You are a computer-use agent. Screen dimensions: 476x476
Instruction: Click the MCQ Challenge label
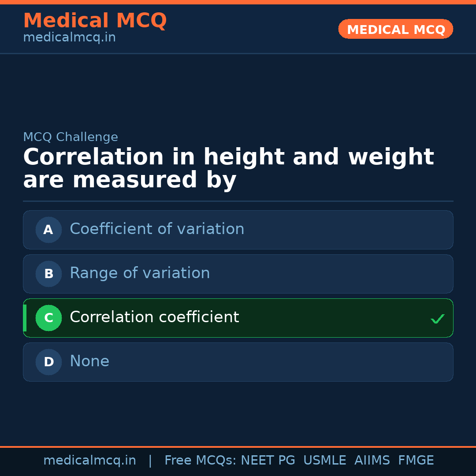pos(71,137)
